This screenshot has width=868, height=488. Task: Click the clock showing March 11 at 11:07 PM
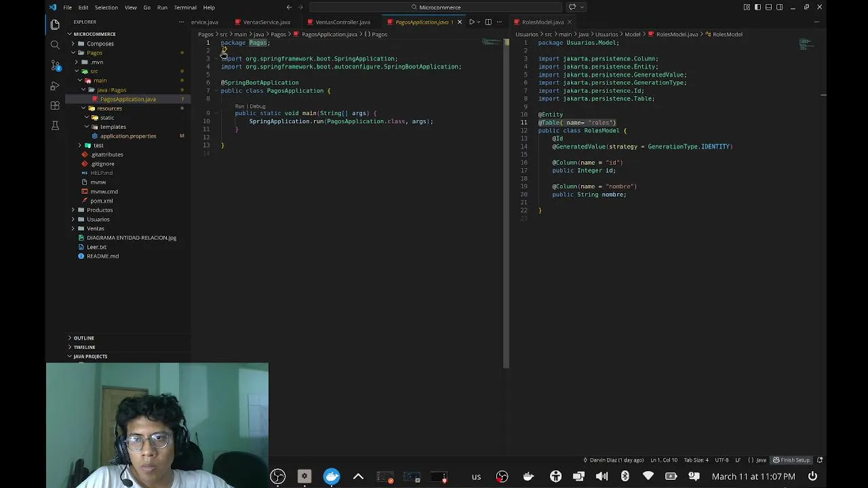pos(753,476)
